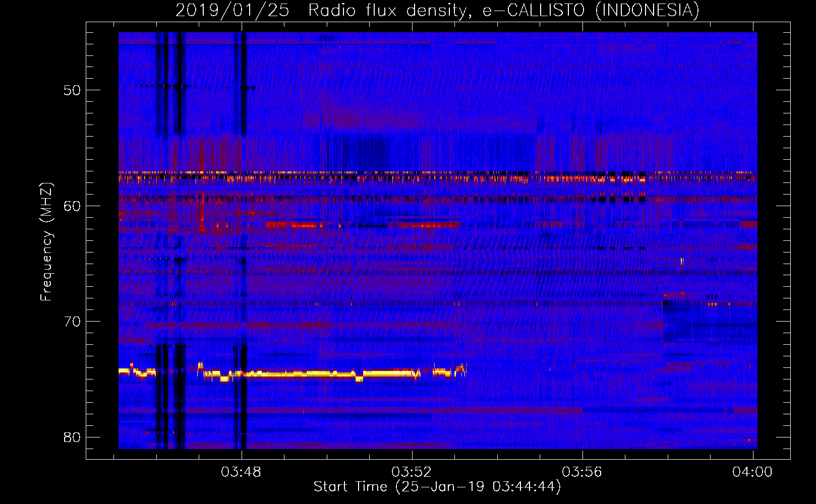Click the 'Frequency (MHZ)' axis label
This screenshot has height=504, width=816.
46,242
